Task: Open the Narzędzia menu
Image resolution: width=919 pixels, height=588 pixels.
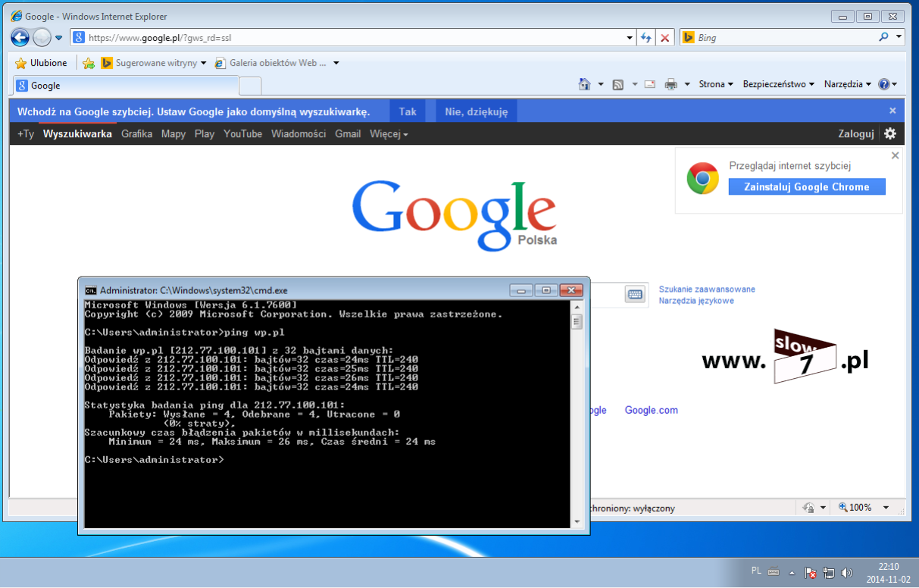Action: 848,84
